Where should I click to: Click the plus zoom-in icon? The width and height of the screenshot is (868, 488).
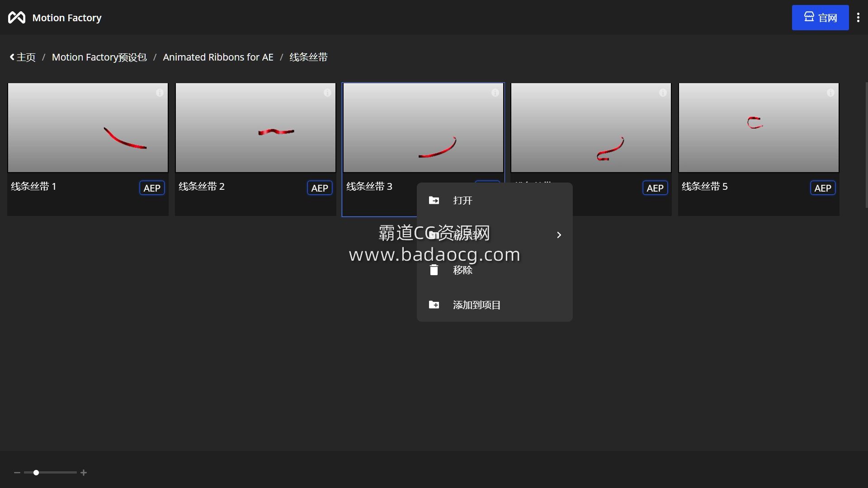[84, 473]
